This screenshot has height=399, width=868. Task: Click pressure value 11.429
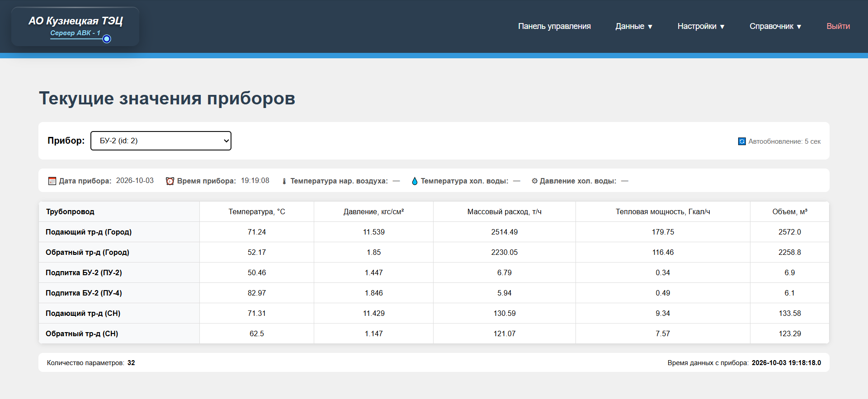coord(374,313)
